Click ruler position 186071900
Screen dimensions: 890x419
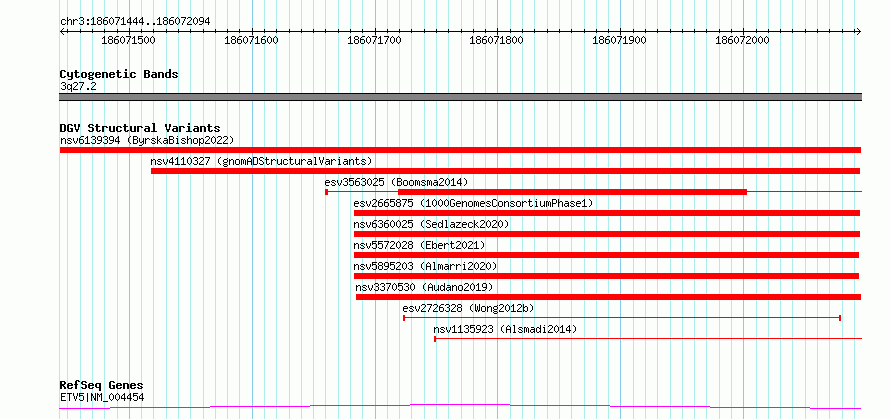coord(620,40)
